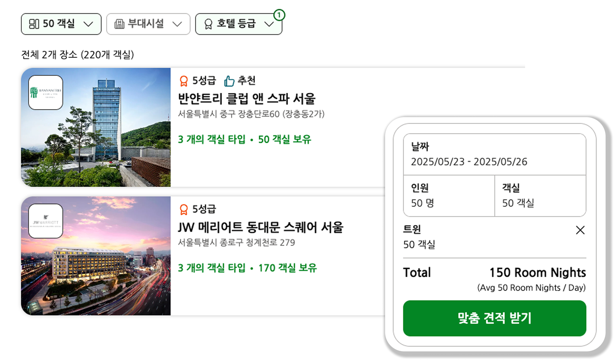Click Banyan Tree's 5성급 rating badge icon

(184, 81)
